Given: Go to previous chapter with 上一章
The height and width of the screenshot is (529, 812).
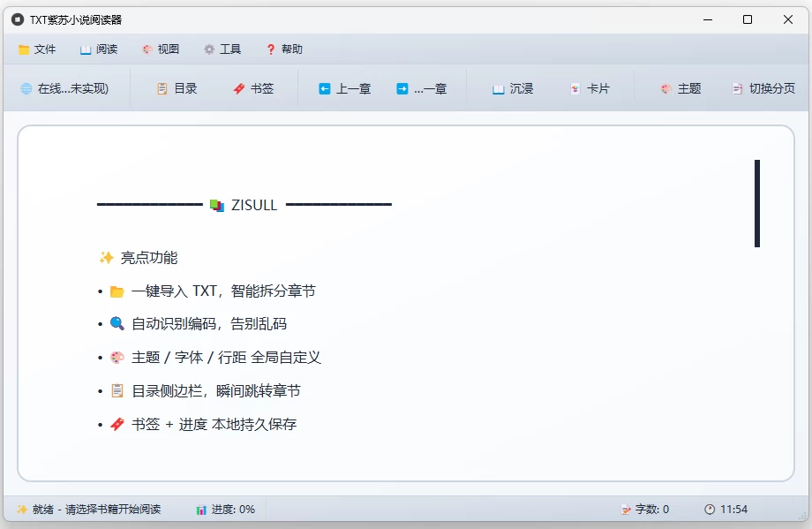Looking at the screenshot, I should pyautogui.click(x=344, y=88).
